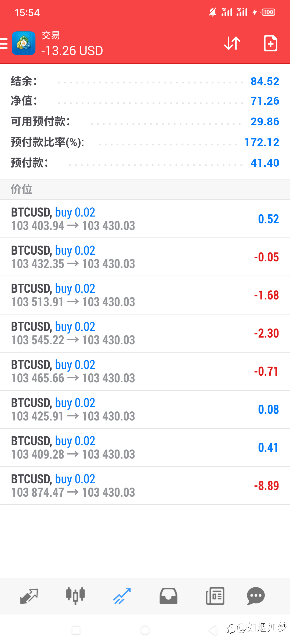This screenshot has height=644, width=290.
Task: Open the Chat speech bubble icon
Action: tap(256, 596)
